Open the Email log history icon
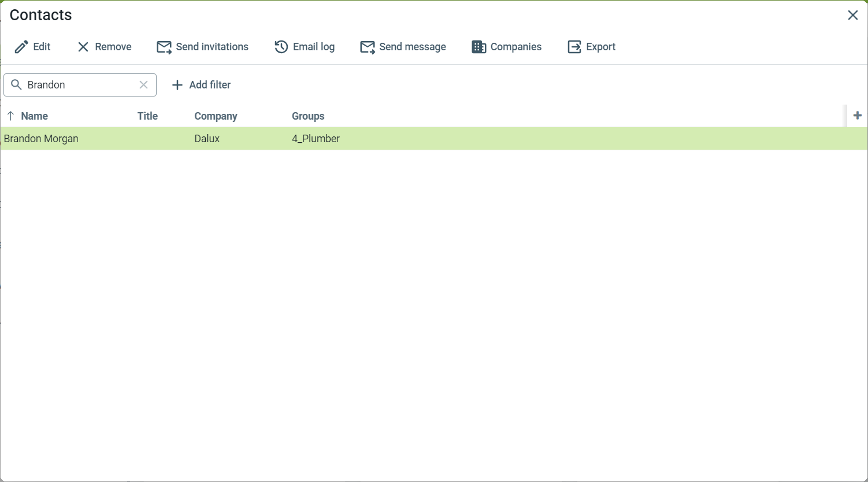Screen dimensions: 868x482 point(281,47)
